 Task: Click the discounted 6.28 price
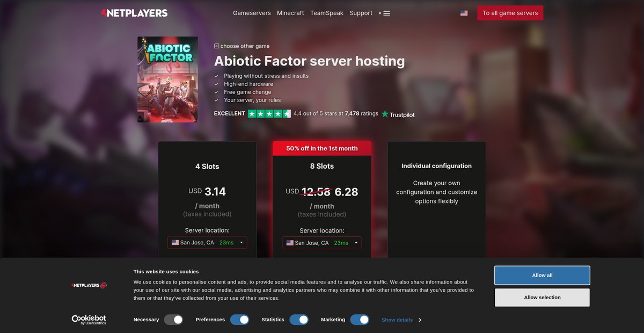pyautogui.click(x=346, y=192)
